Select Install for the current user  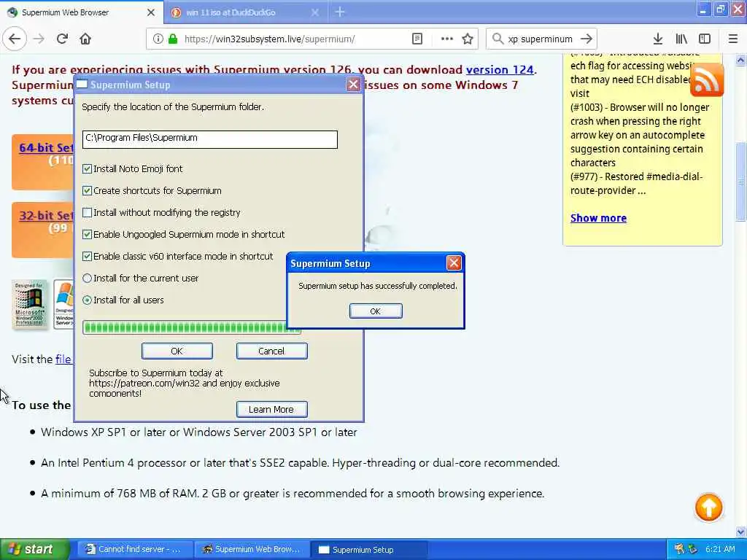(87, 278)
